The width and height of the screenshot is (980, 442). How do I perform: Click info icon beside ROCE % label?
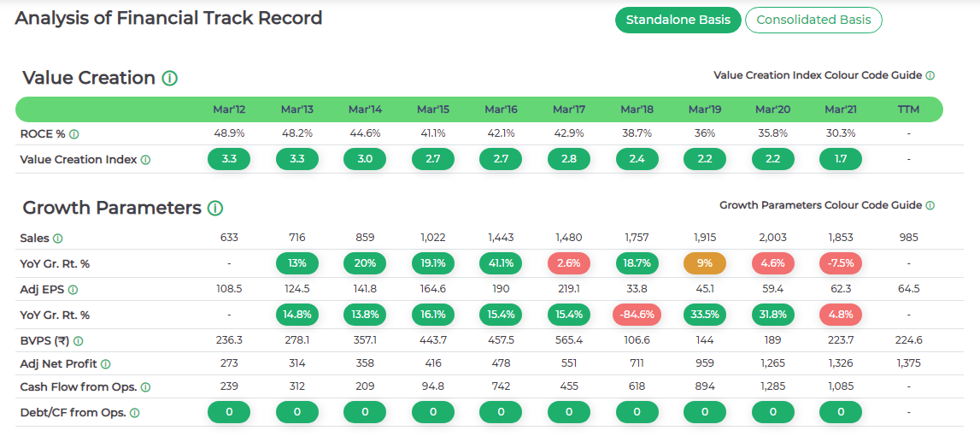point(74,134)
